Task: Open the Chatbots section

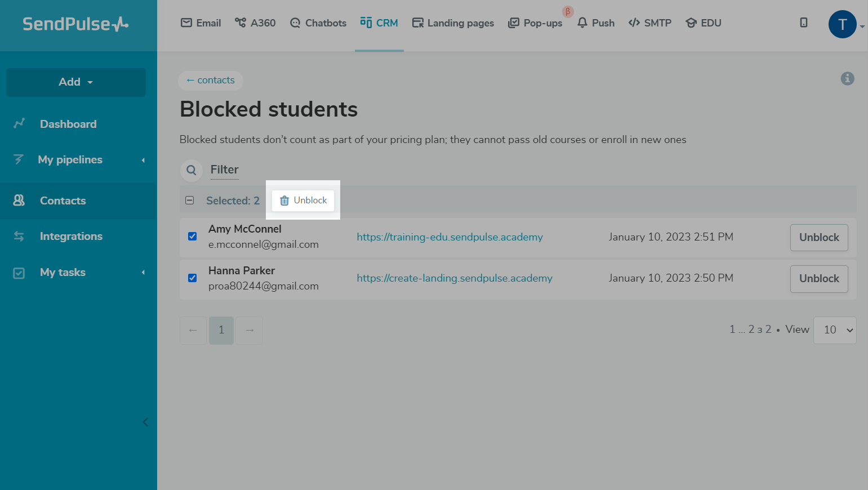Action: point(318,23)
